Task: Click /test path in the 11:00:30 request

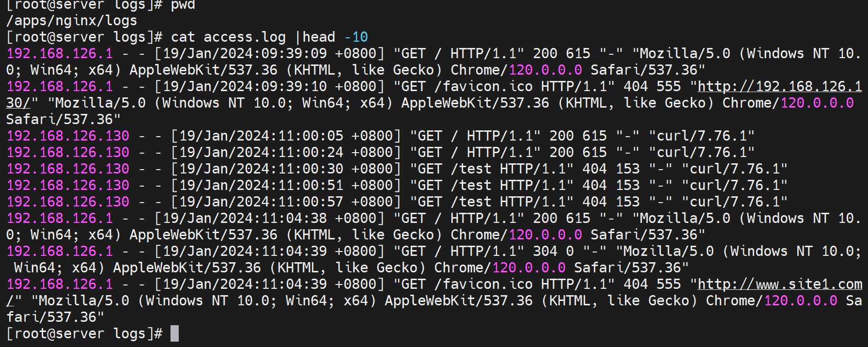Action: [x=471, y=169]
